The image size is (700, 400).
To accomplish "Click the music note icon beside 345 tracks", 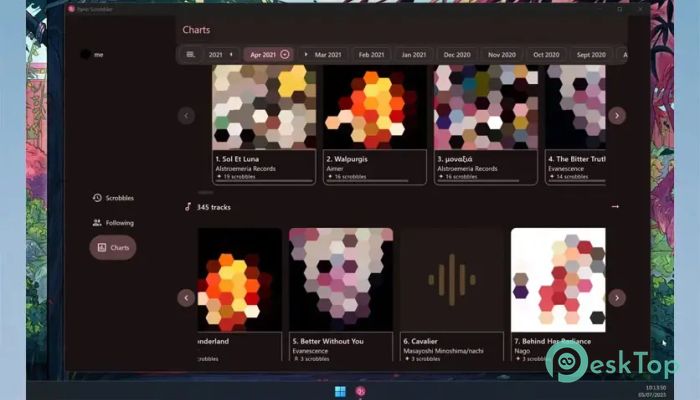I will tap(188, 207).
